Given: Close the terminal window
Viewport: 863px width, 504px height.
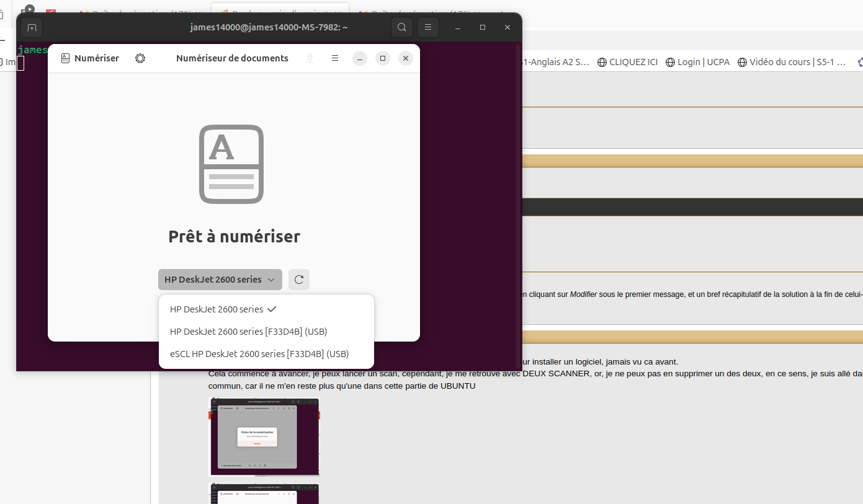Looking at the screenshot, I should pos(508,27).
